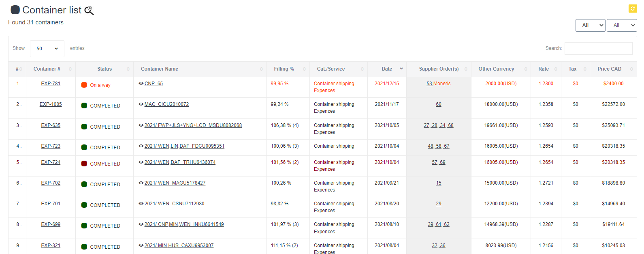This screenshot has height=254, width=644.
Task: Click eye icon for MIN,HUS_CAXU9953007
Action: 141,245
